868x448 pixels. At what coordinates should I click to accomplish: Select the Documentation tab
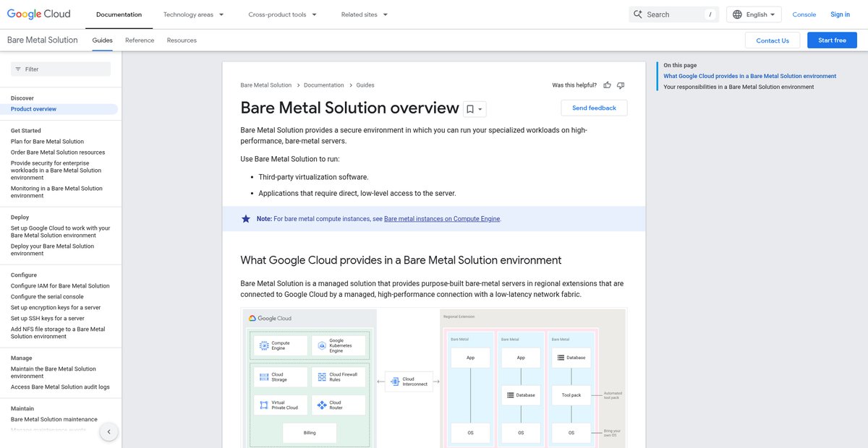tap(119, 14)
